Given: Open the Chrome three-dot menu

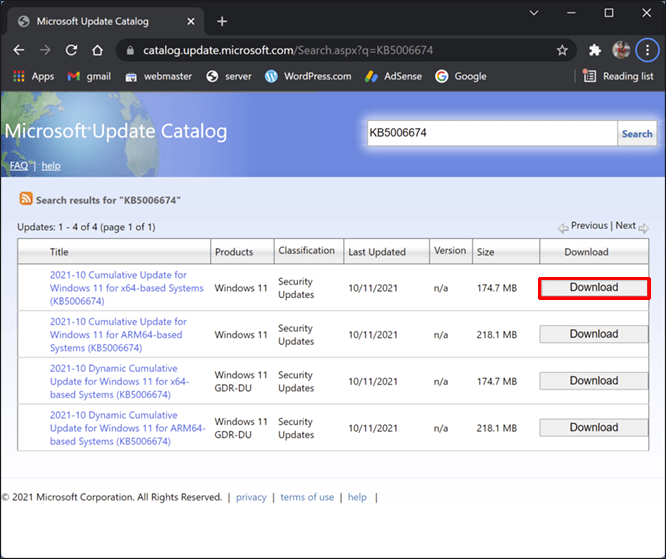Looking at the screenshot, I should click(x=647, y=50).
